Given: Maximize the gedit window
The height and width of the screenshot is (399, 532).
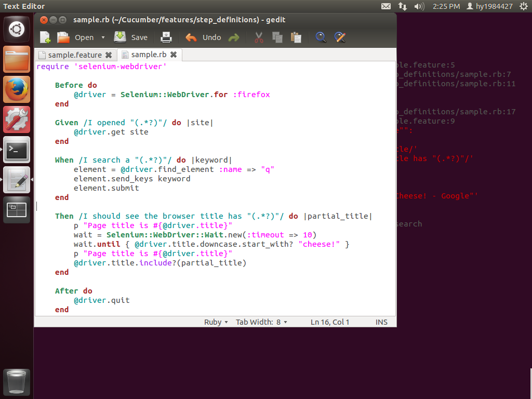Looking at the screenshot, I should click(x=62, y=20).
